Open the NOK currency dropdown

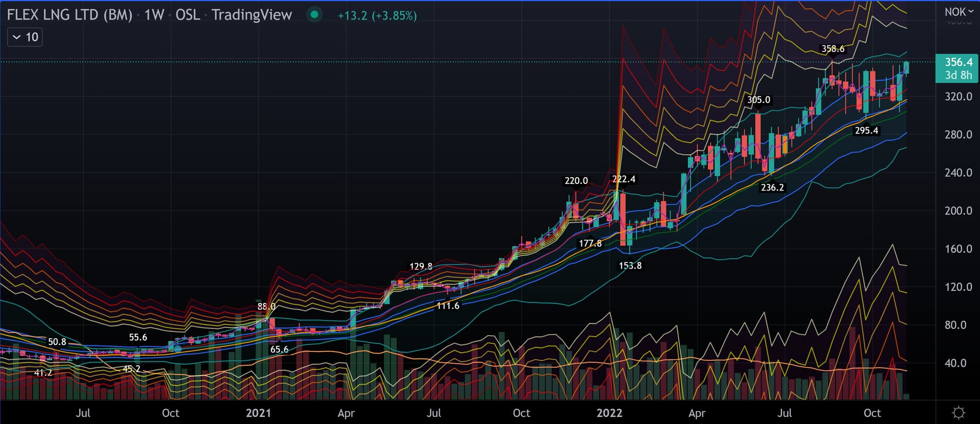pos(958,12)
